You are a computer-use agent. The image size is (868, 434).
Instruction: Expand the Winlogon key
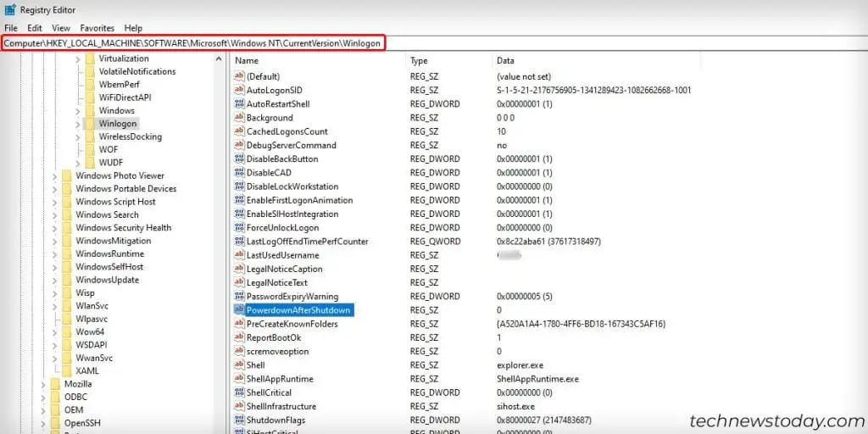78,124
